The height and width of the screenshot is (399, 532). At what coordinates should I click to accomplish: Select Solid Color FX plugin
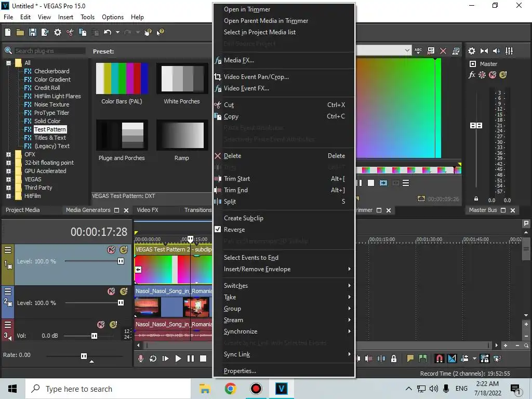[x=47, y=121]
